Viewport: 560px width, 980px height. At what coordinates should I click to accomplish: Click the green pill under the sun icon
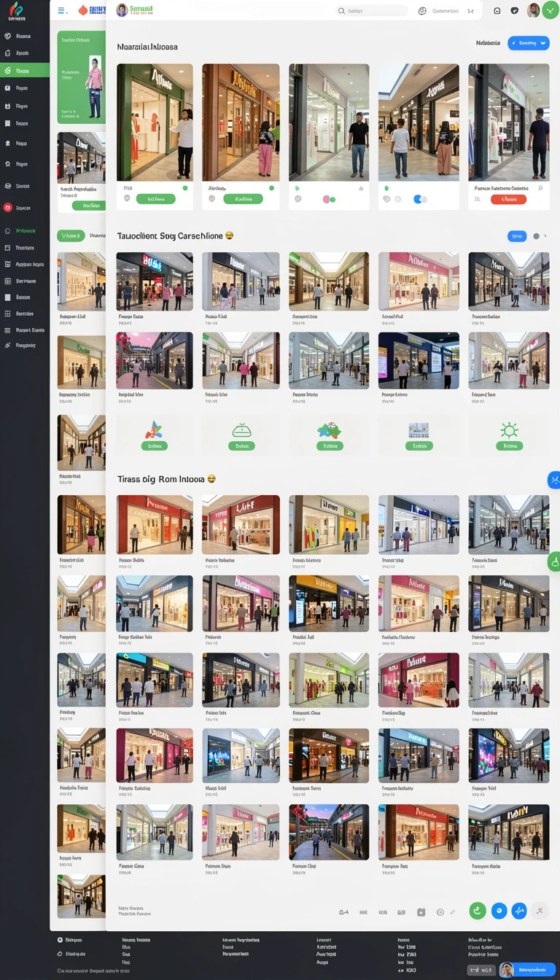coord(510,446)
